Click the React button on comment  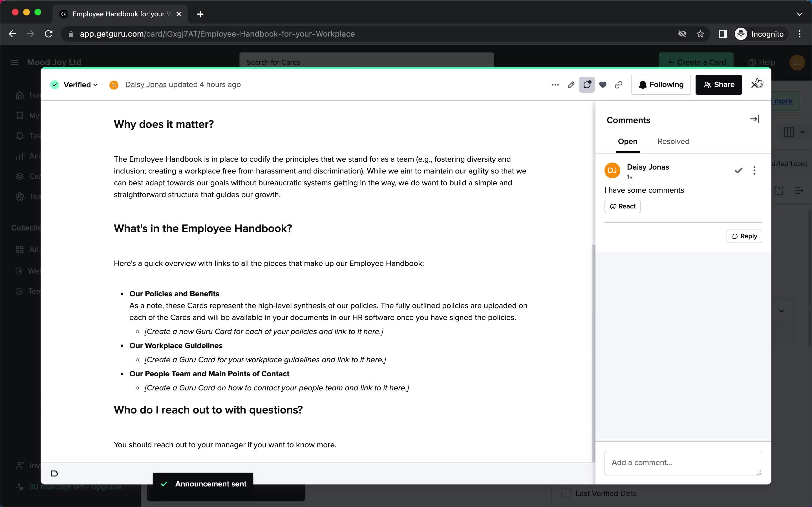pos(622,206)
